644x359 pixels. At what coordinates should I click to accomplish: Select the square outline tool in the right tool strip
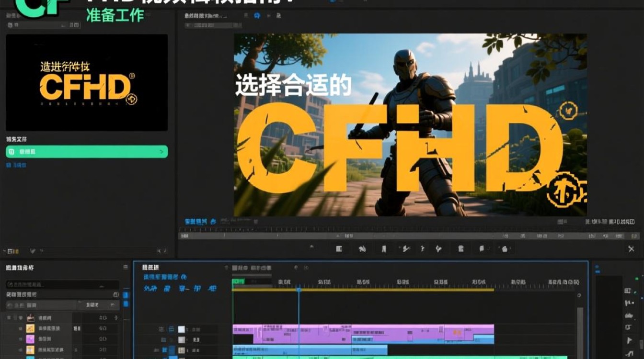(x=629, y=327)
